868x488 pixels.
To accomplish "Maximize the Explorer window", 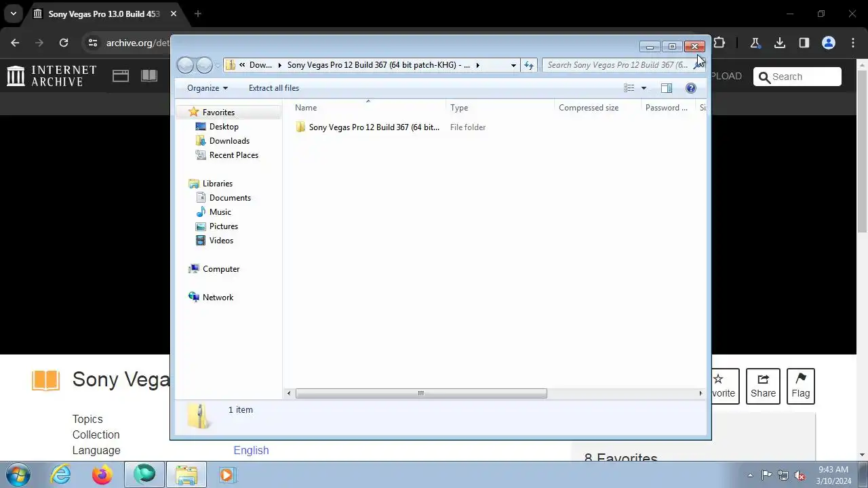I will point(672,47).
